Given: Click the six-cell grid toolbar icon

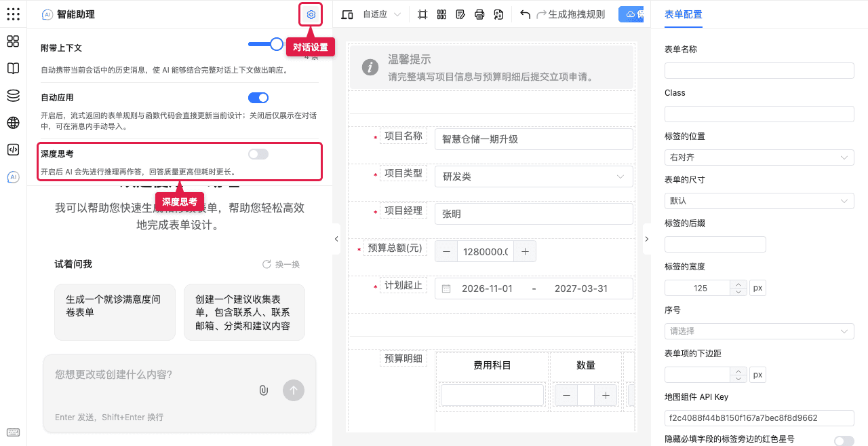Looking at the screenshot, I should click(x=441, y=14).
